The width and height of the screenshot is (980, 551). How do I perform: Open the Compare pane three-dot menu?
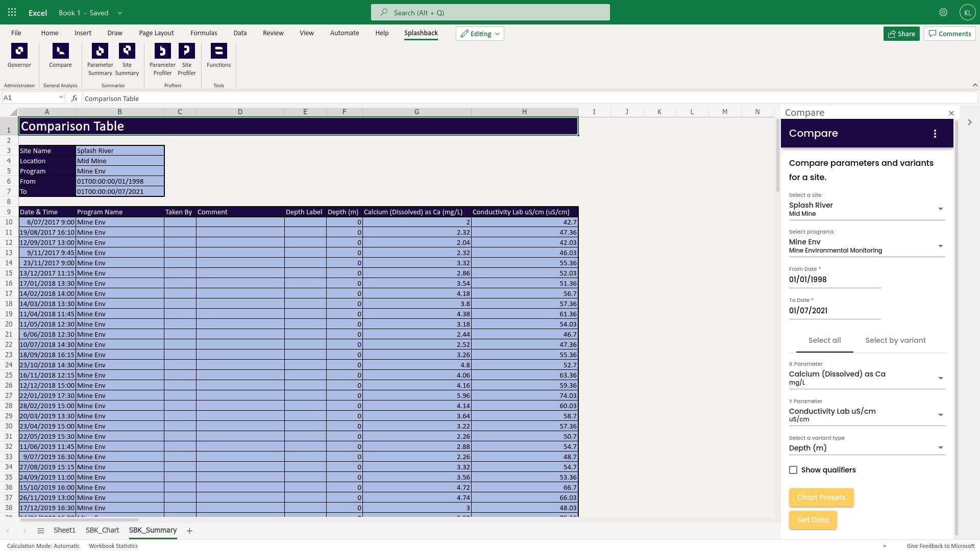pos(935,133)
